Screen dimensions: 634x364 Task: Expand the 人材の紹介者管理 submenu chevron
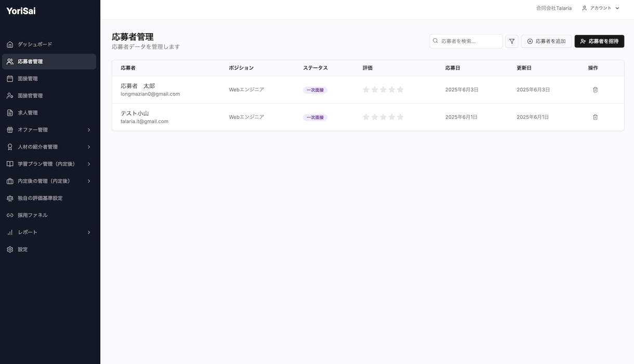[x=89, y=147]
